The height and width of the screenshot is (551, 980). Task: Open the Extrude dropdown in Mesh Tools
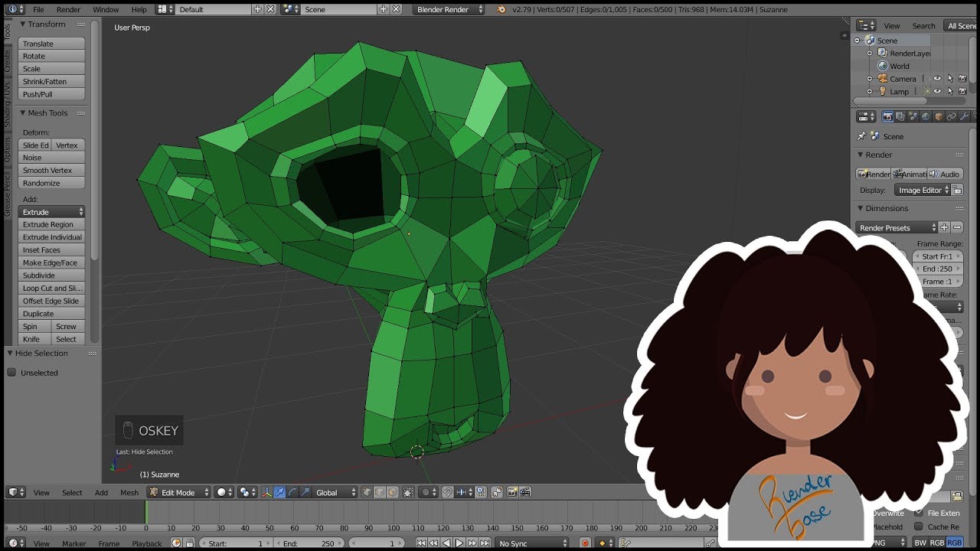point(51,212)
